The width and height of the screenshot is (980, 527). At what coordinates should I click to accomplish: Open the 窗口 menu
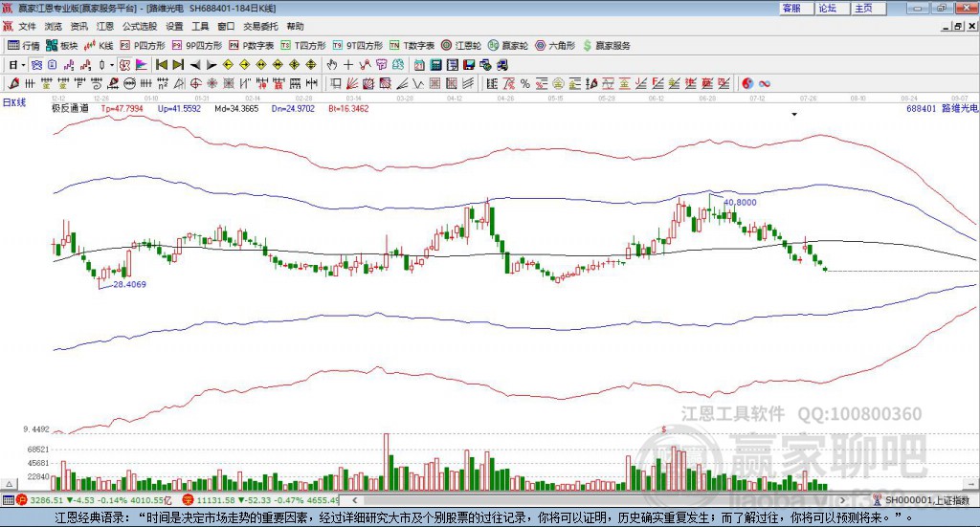(x=226, y=26)
